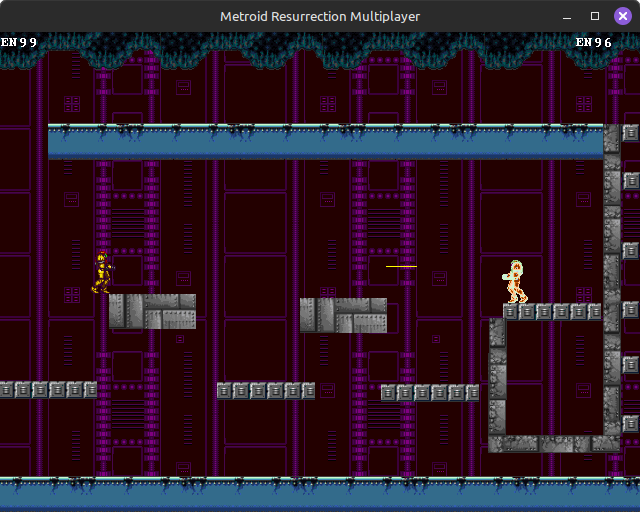This screenshot has width=640, height=512.
Task: Close the Metroid Resurrection Multiplayer window
Action: pyautogui.click(x=622, y=16)
